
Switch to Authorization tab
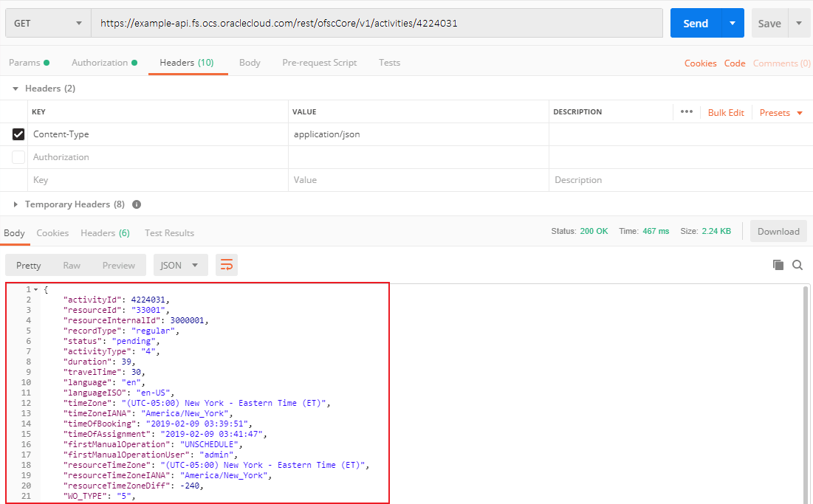pos(104,63)
